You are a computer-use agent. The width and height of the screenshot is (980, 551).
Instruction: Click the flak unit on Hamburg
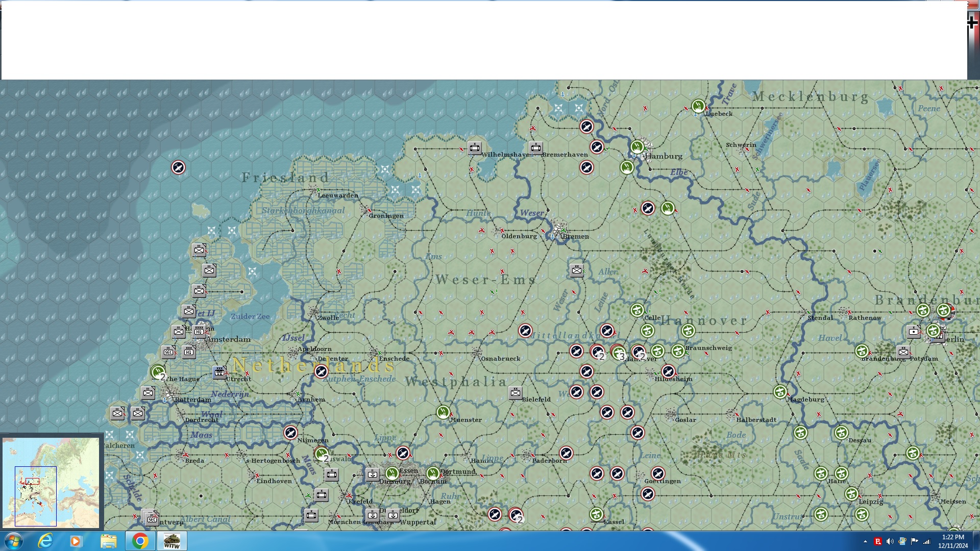point(636,147)
